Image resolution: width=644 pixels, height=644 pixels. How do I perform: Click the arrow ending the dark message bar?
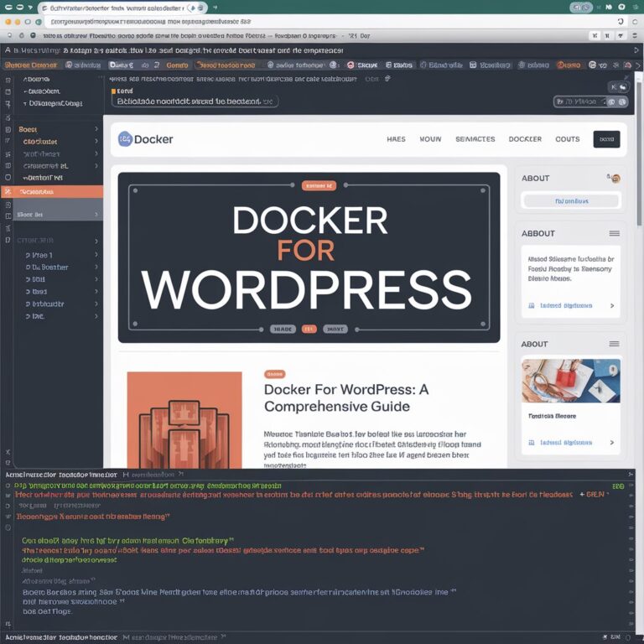(636, 50)
